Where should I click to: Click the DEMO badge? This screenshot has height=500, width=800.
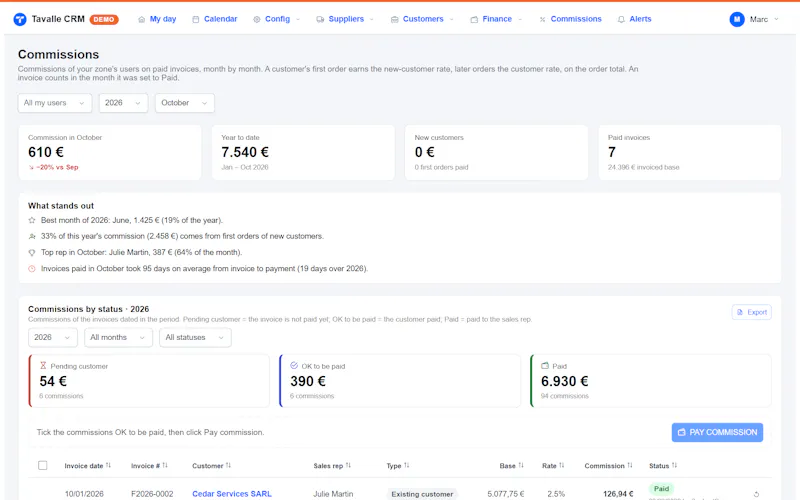point(104,19)
